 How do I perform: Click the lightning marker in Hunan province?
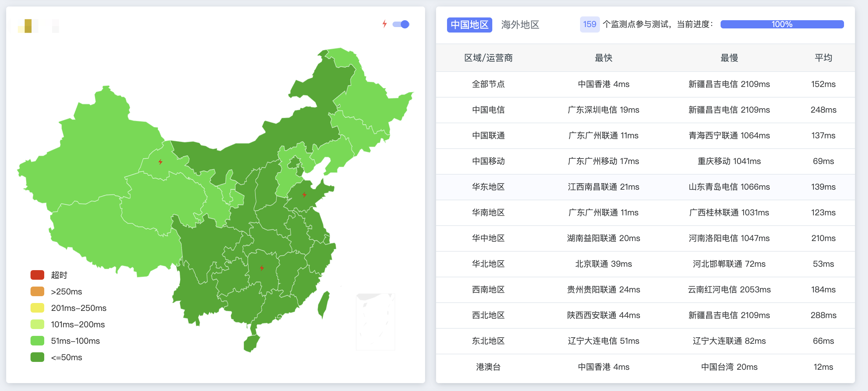point(262,268)
